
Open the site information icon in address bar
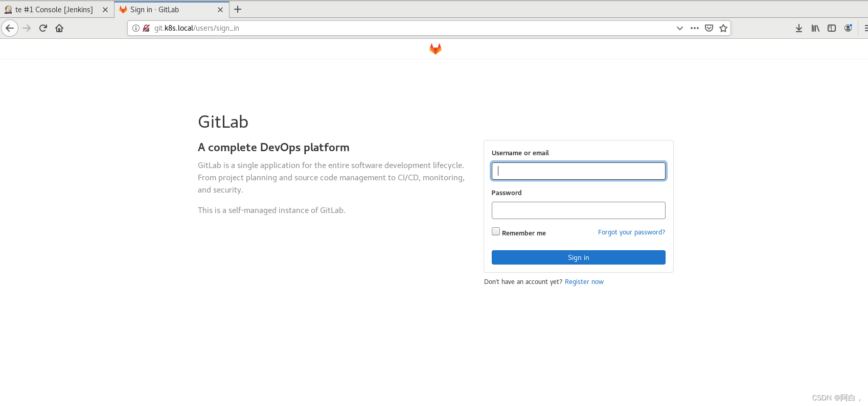coord(136,28)
